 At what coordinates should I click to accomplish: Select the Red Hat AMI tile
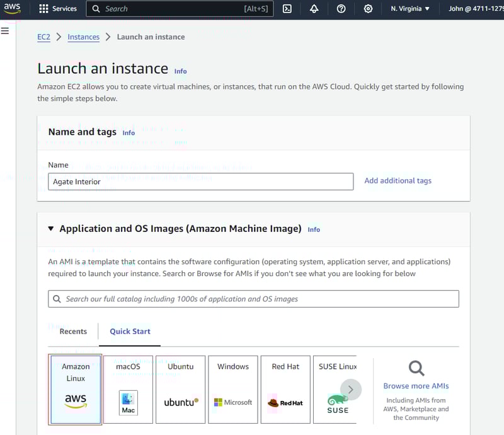click(x=285, y=390)
